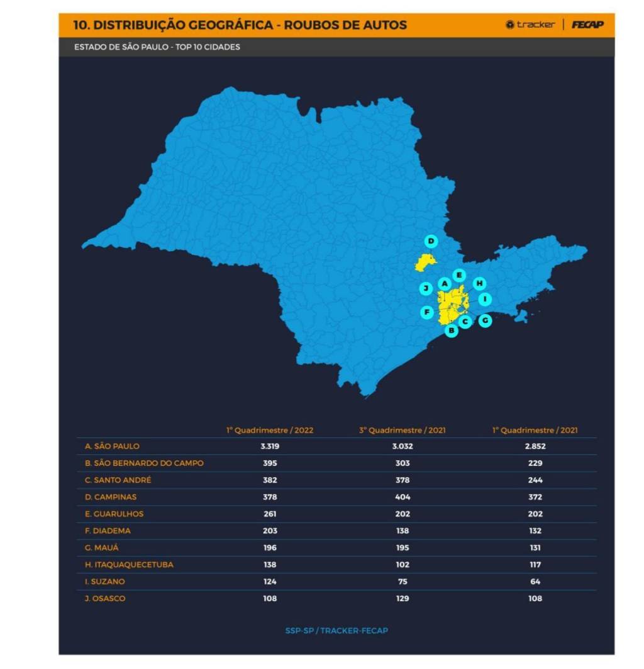Click value 129 in Osasco row
Viewport: 644px width, 669px height.
point(402,599)
